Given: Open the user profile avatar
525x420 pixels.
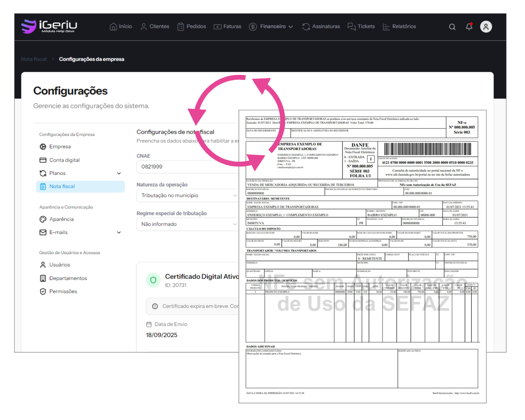Looking at the screenshot, I should click(486, 27).
